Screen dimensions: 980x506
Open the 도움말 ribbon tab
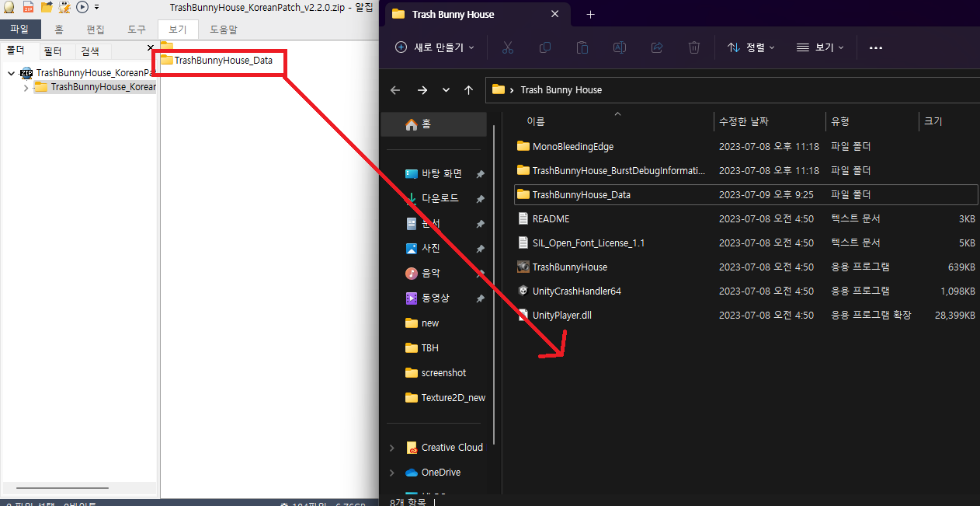coord(224,30)
